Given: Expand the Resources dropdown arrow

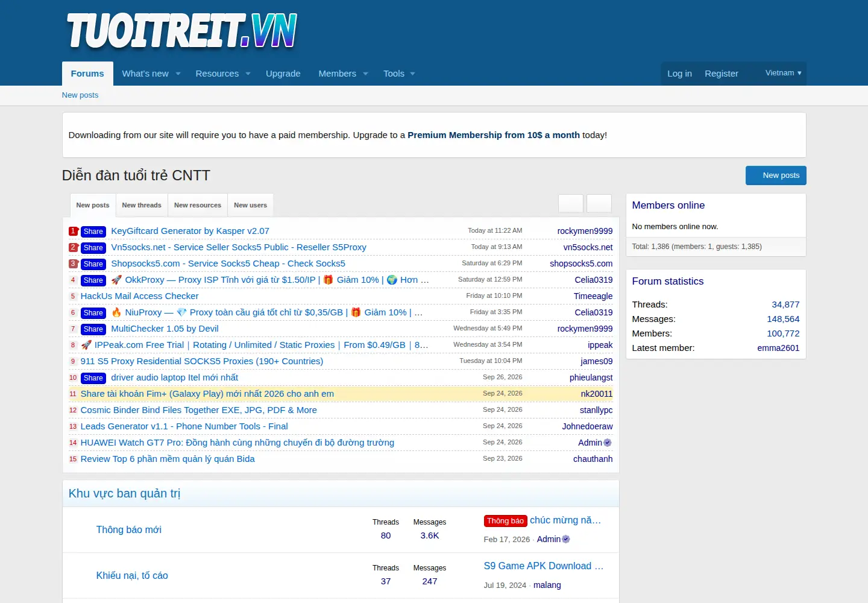Looking at the screenshot, I should [248, 74].
